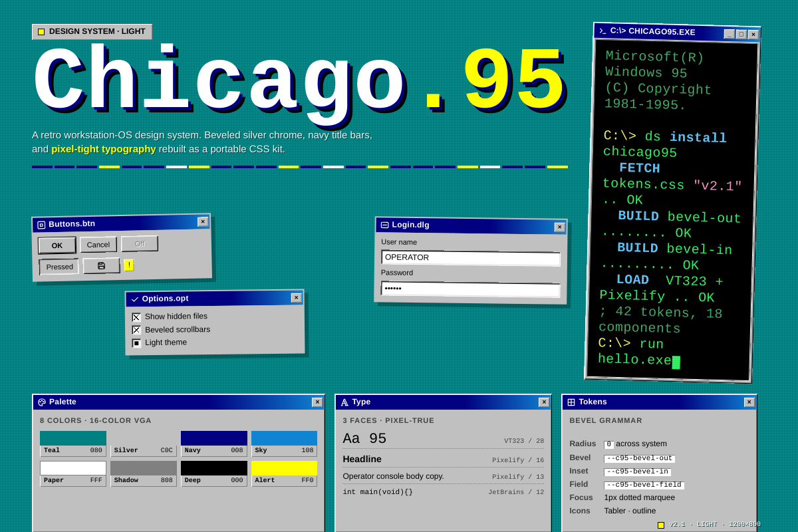Toggle Beveled scrollbars checkbox

136,330
